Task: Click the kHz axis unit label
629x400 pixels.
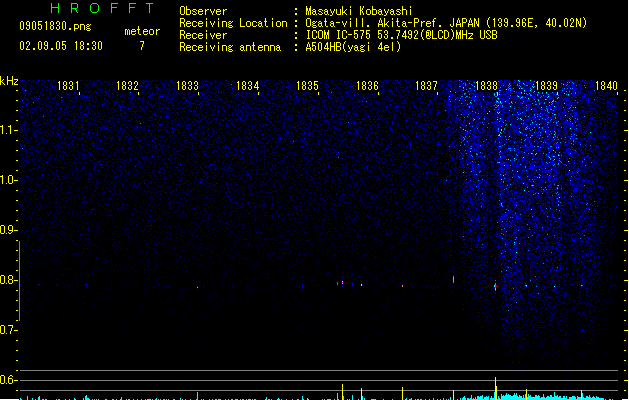Action: coord(9,81)
